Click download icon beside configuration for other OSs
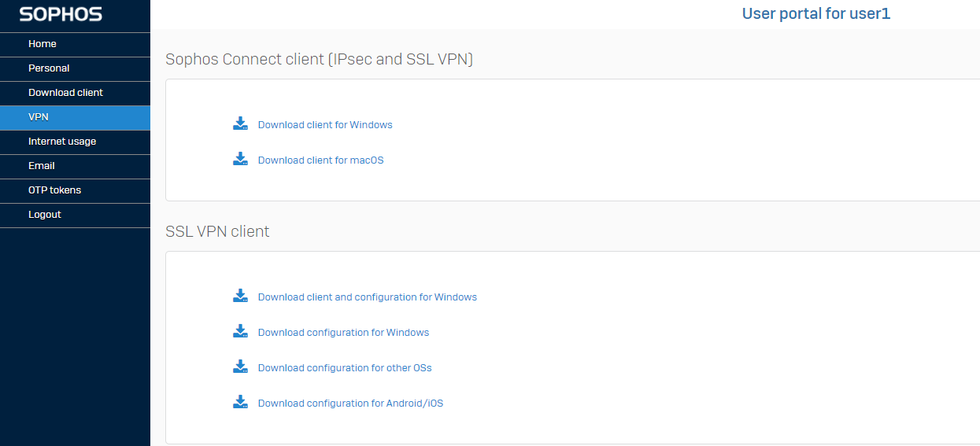The height and width of the screenshot is (446, 980). coord(240,367)
